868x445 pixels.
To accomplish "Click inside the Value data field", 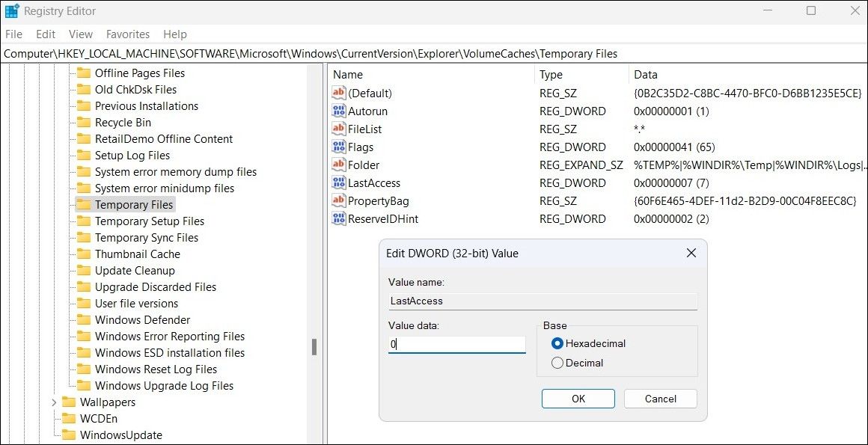I will click(x=456, y=343).
